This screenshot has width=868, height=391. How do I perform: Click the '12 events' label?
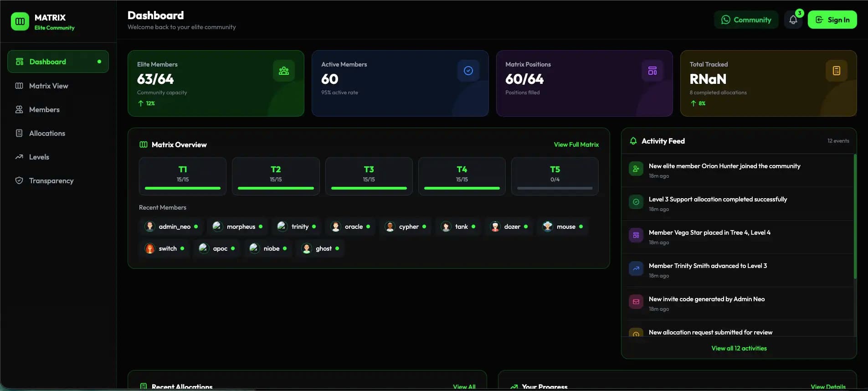(x=838, y=141)
